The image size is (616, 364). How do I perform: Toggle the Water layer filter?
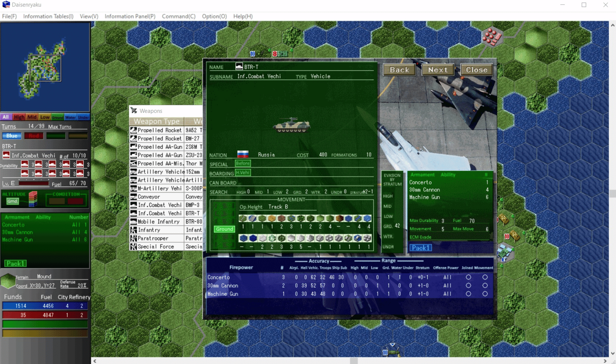point(70,117)
